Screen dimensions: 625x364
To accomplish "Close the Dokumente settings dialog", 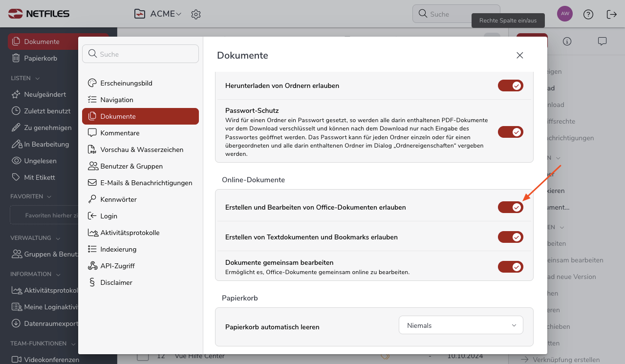I will 520,55.
